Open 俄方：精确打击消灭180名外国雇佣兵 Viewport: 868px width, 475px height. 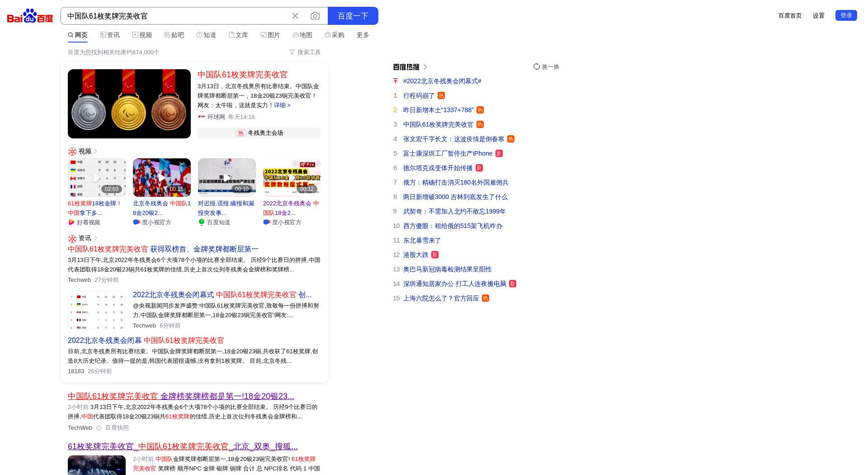point(456,182)
